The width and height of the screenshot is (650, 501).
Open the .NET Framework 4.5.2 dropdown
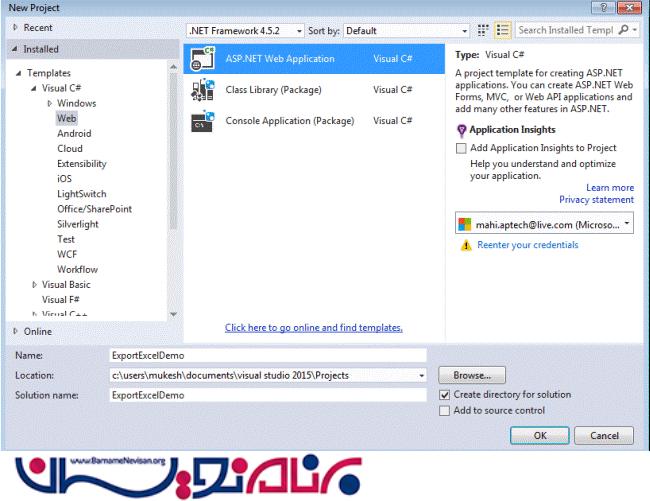(245, 31)
